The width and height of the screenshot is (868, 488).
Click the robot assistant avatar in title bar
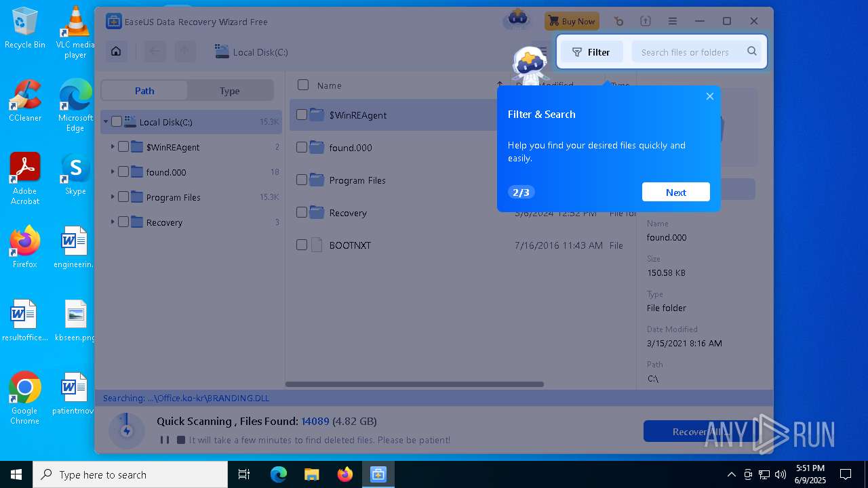point(517,20)
